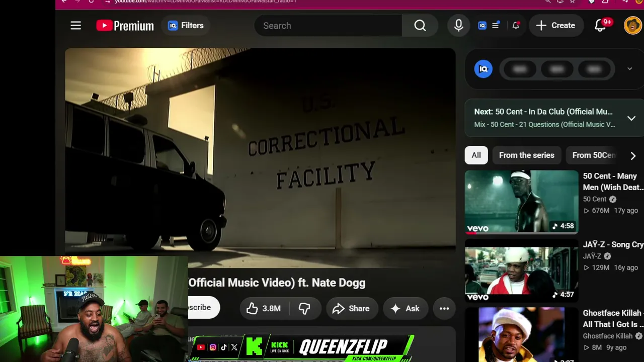Select the All filter chip
Viewport: 644px width, 362px height.
476,155
